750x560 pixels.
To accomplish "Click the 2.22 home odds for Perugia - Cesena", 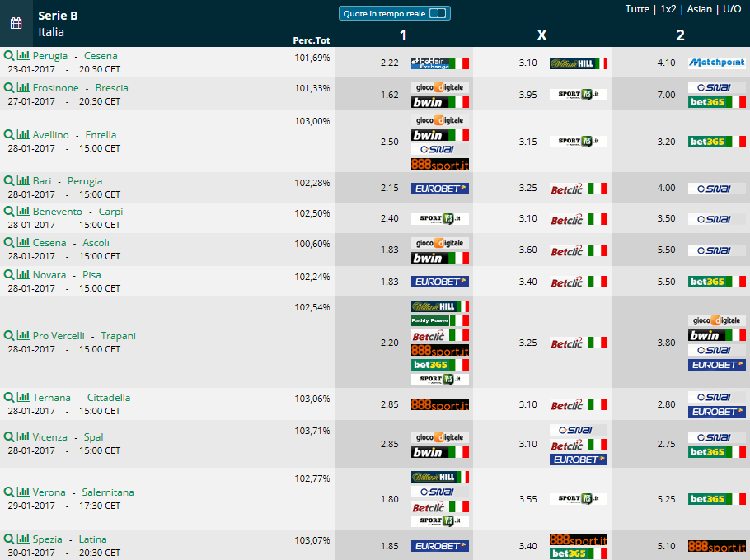I will pyautogui.click(x=389, y=63).
